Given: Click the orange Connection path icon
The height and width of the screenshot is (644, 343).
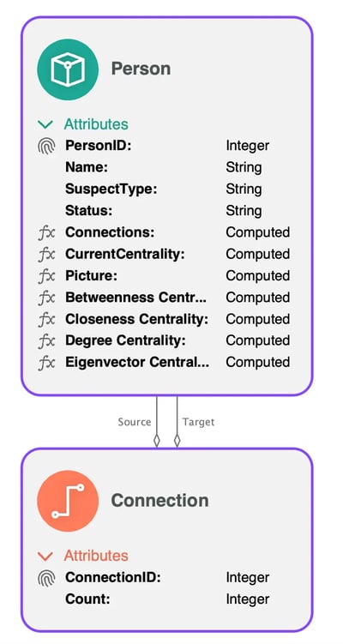Looking at the screenshot, I should (x=68, y=501).
